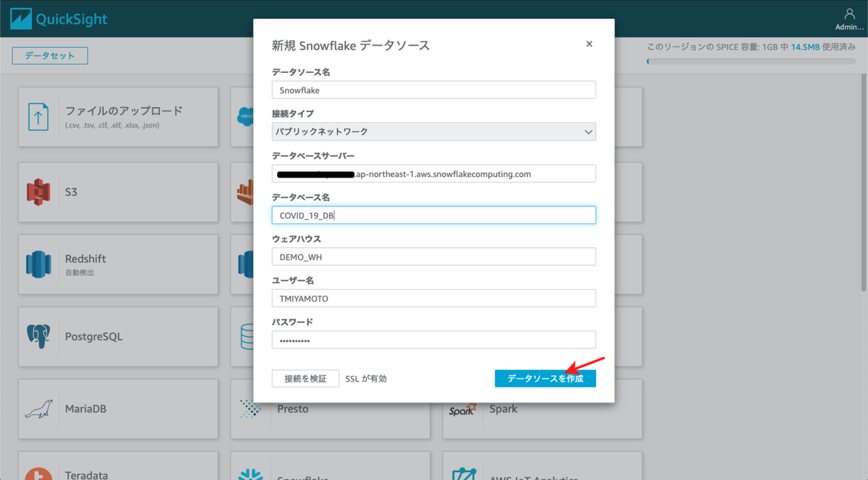Click the パスワード password field
868x480 pixels.
434,339
